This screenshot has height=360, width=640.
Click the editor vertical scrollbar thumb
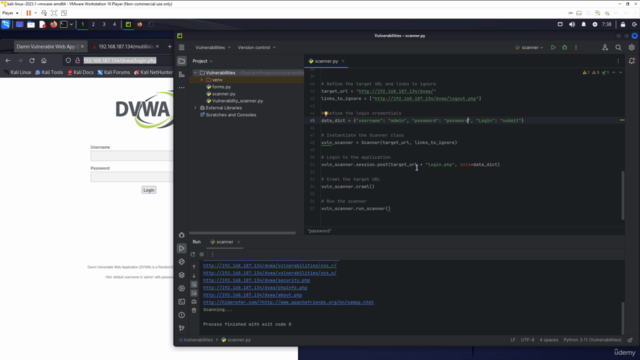pos(622,195)
